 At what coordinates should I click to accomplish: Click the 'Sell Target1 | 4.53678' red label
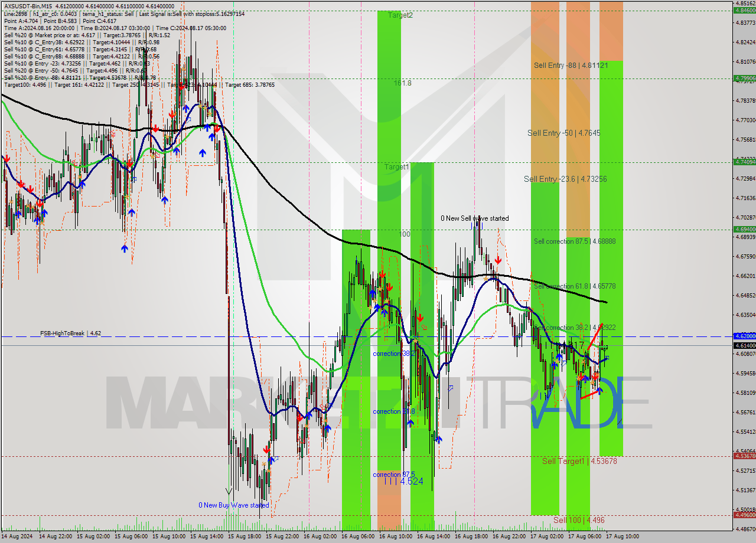579,461
